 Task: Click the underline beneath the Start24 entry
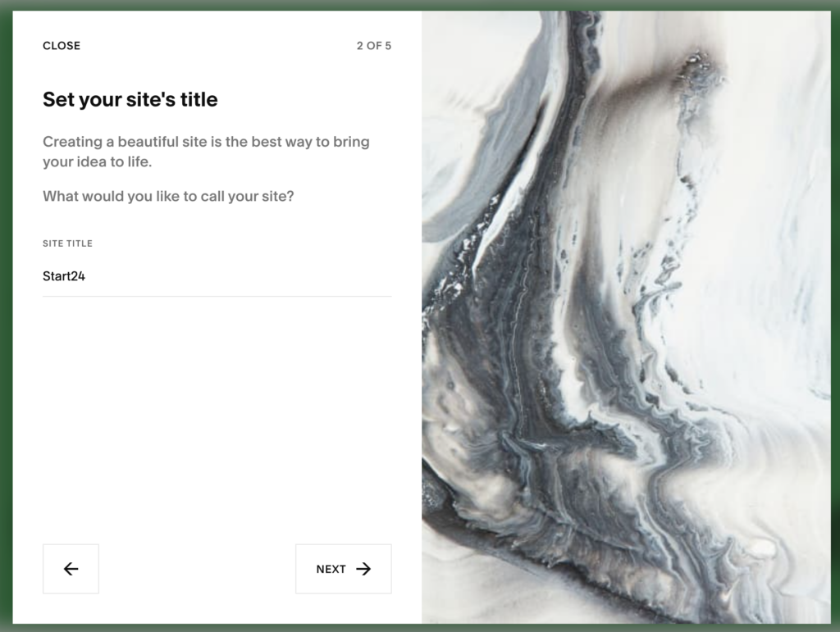[x=217, y=296]
